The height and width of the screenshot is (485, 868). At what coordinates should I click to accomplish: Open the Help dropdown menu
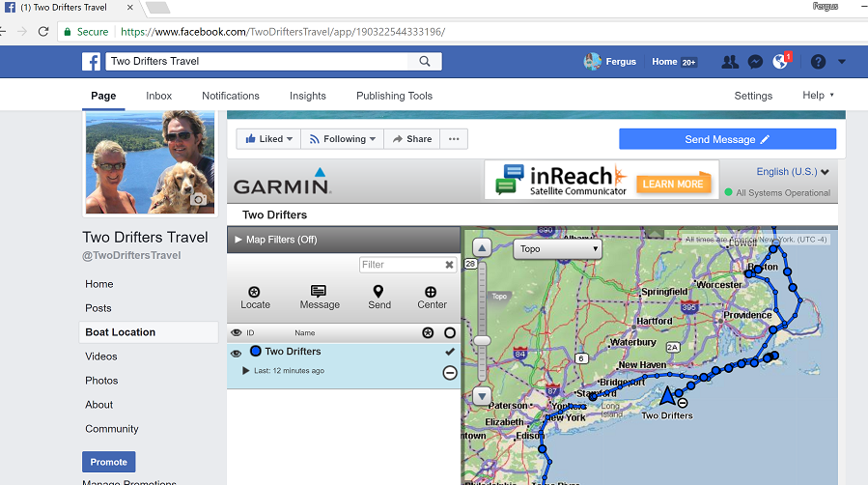[x=818, y=96]
